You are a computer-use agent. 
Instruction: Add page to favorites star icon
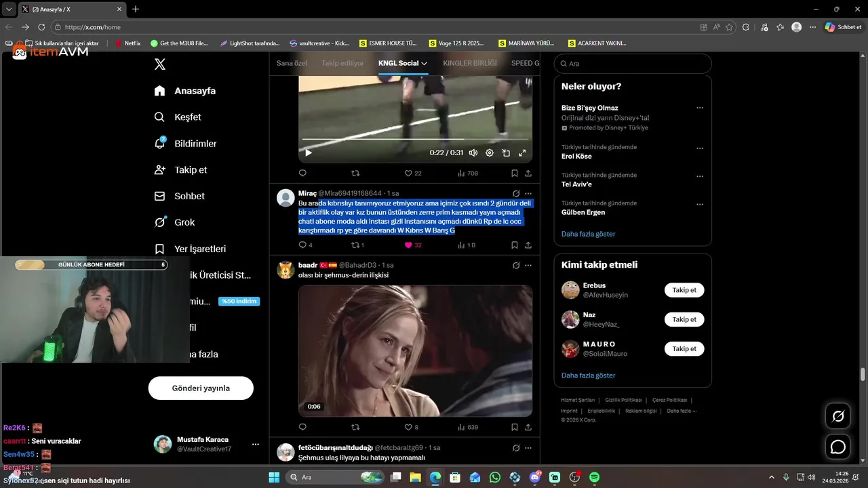click(x=730, y=27)
